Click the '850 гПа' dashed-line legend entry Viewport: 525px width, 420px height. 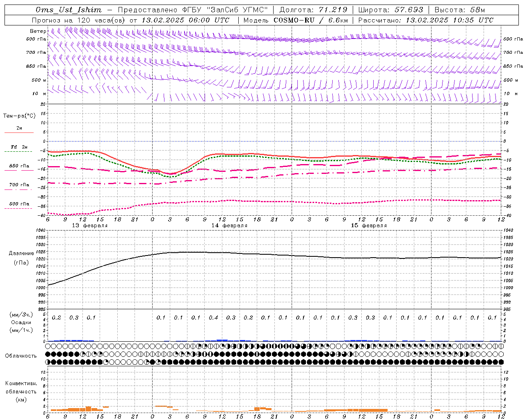[x=19, y=166]
